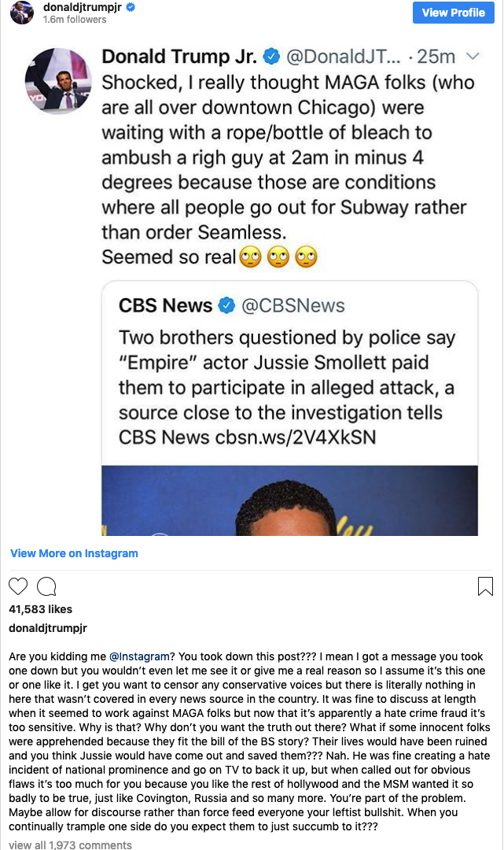This screenshot has height=850, width=504.
Task: Click the quoted CBS News tweet photo
Action: 289,501
